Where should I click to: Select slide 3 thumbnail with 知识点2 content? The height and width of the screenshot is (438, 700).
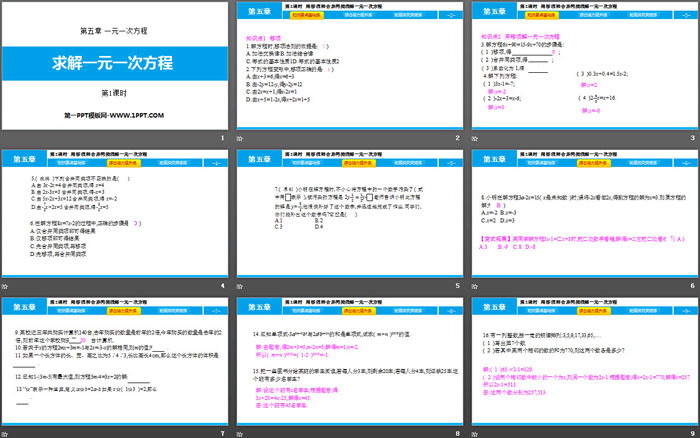(585, 66)
